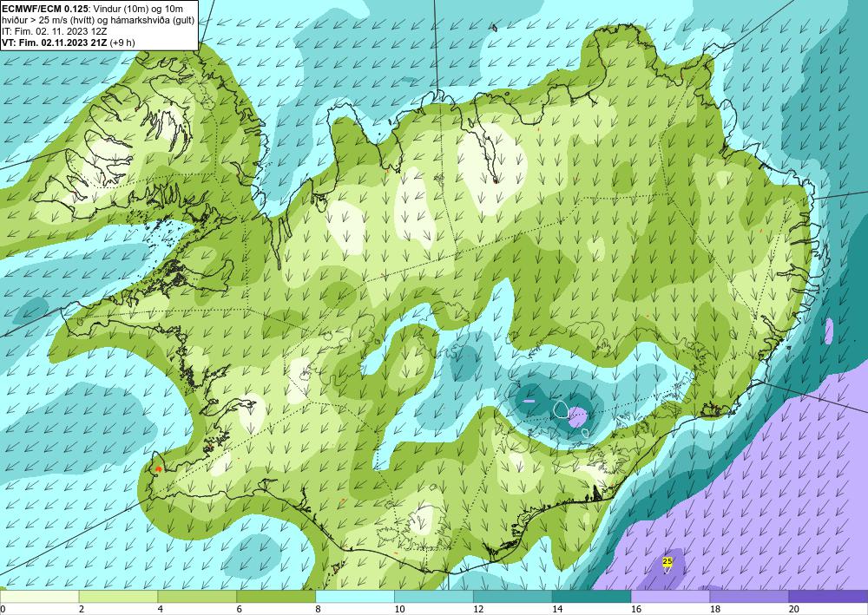Select the dark purple above-20 m/s legend swatch
Image resolution: width=868 pixels, height=615 pixels.
(x=828, y=597)
